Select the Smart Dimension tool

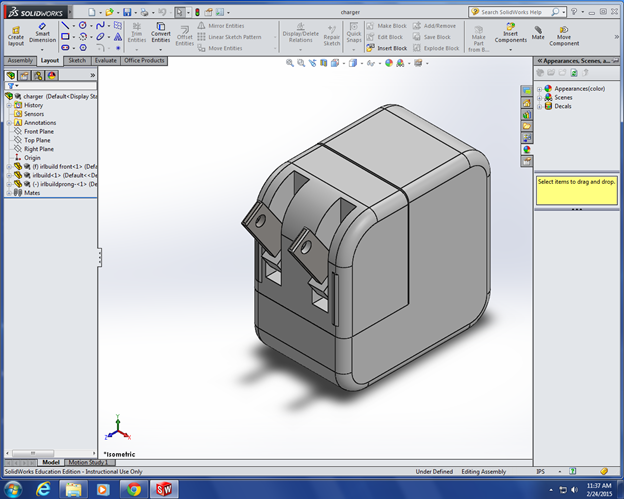42,33
